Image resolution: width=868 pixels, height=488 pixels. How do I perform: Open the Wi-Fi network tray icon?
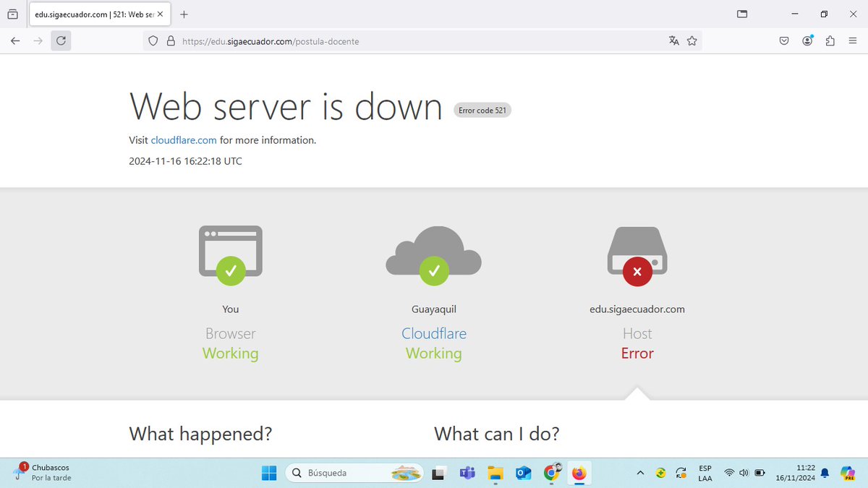coord(729,473)
